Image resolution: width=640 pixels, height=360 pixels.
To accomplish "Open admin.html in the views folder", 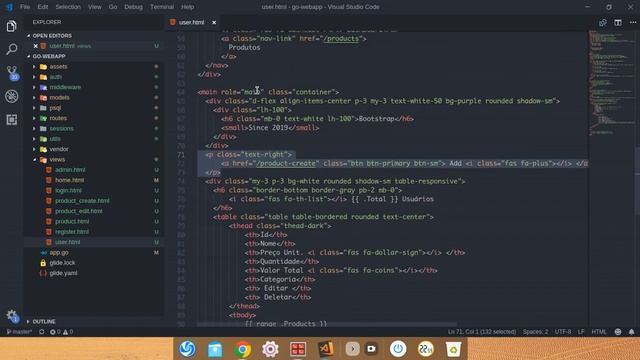I will [70, 170].
